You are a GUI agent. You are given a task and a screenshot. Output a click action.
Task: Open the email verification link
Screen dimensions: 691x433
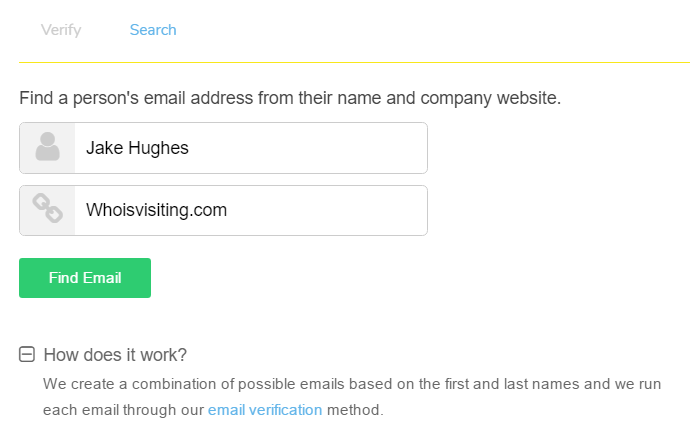pyautogui.click(x=265, y=410)
